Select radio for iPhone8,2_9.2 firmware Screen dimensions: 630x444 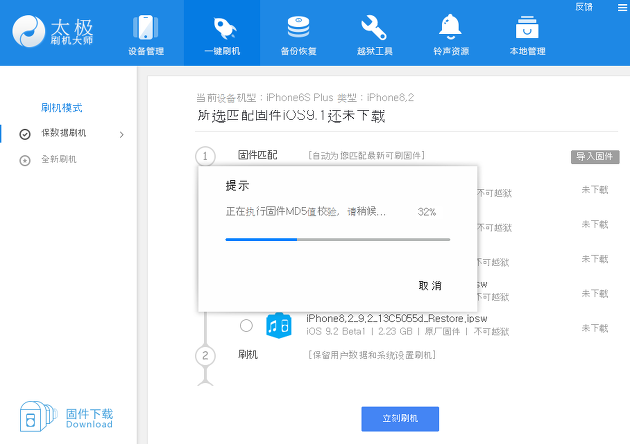click(246, 325)
